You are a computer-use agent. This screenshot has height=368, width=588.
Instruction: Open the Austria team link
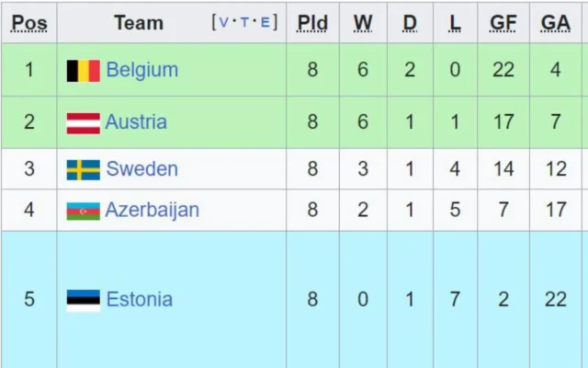coord(136,121)
